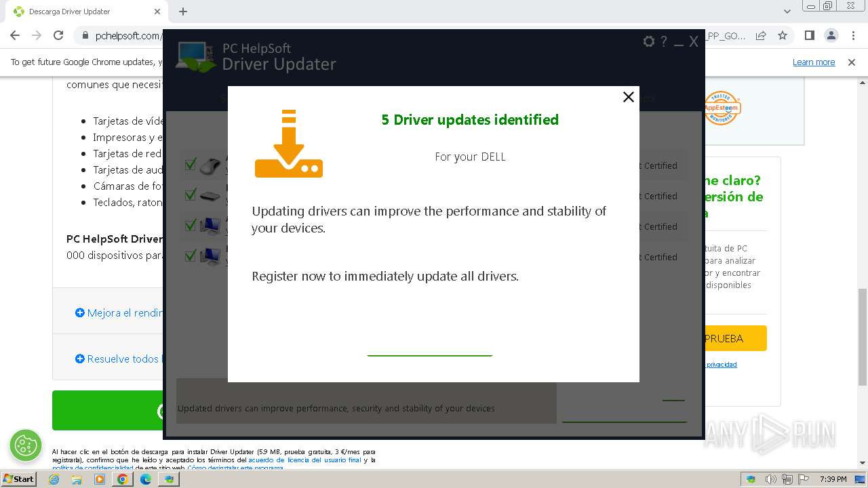Open media player from taskbar
Screen dimensions: 868x488
tap(100, 479)
